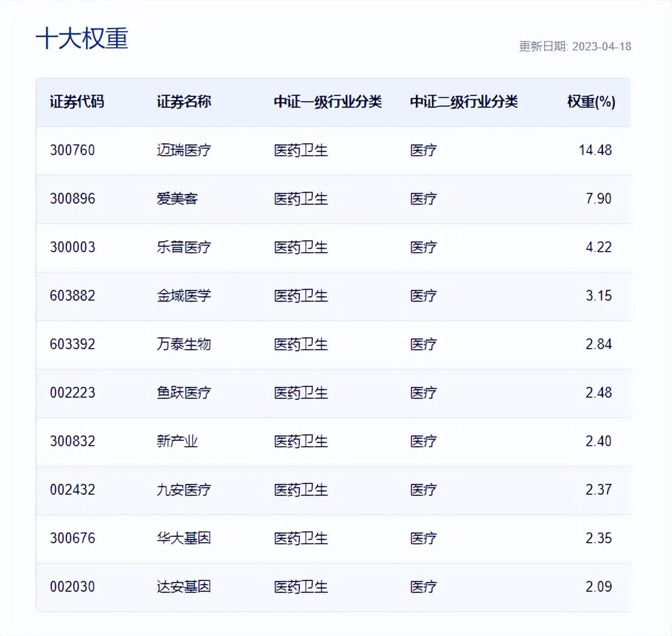Screen dimensions: 672x636
Task: Click the 九安医疗 stock name
Action: (x=183, y=490)
